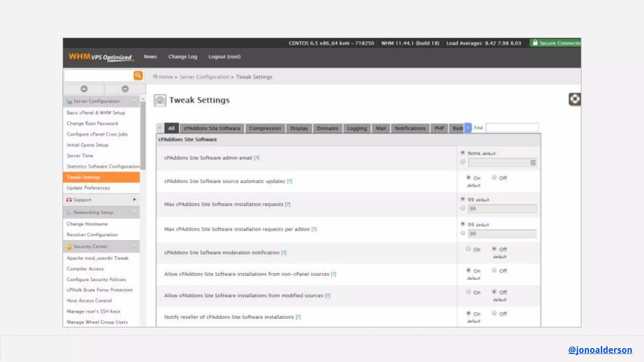The height and width of the screenshot is (362, 644).
Task: Open help for cPAddons admin email [?]
Action: click(257, 158)
